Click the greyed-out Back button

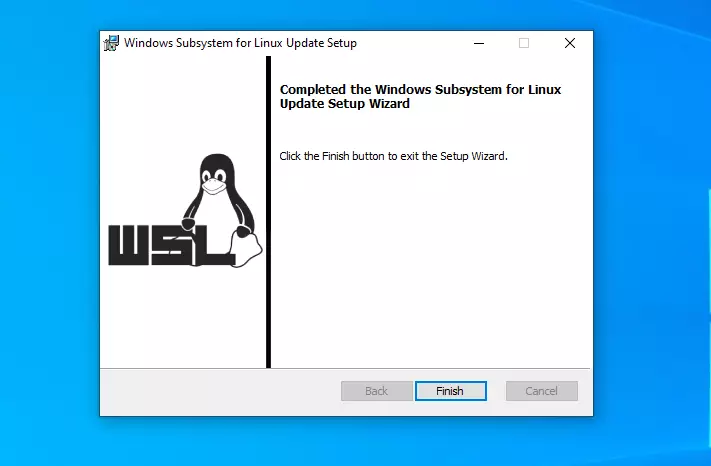377,391
